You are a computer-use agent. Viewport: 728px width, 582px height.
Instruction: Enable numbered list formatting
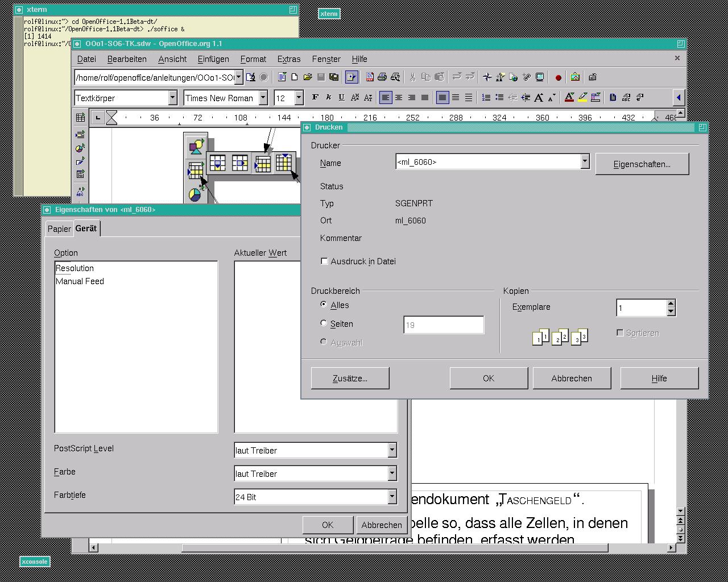pos(486,98)
